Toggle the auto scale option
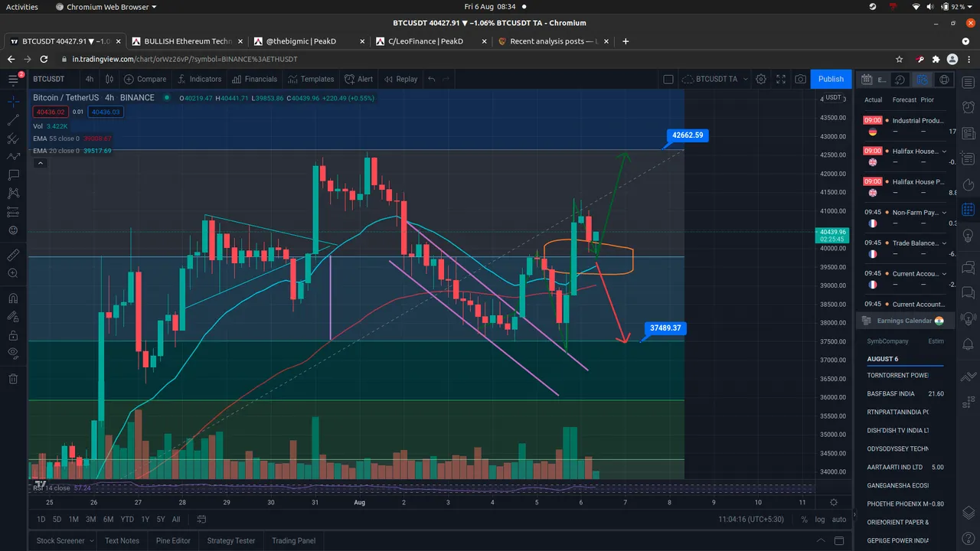Image resolution: width=980 pixels, height=551 pixels. click(839, 520)
